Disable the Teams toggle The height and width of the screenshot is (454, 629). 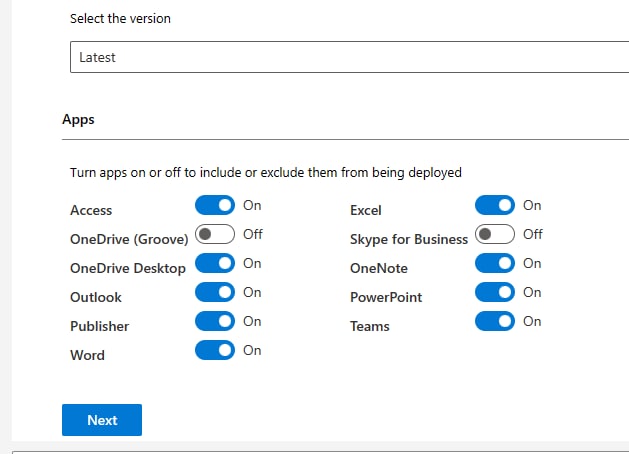click(x=495, y=321)
